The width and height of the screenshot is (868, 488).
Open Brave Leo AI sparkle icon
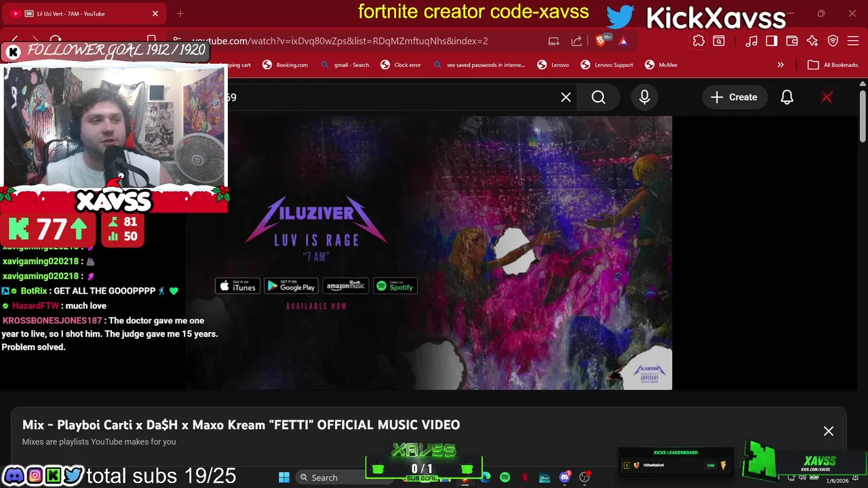pyautogui.click(x=812, y=41)
